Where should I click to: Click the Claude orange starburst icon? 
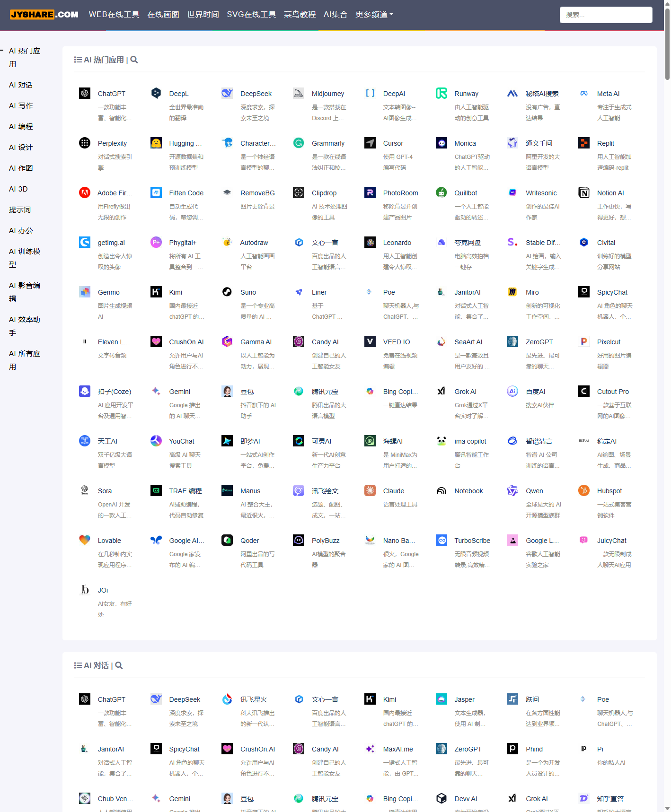[x=370, y=490]
